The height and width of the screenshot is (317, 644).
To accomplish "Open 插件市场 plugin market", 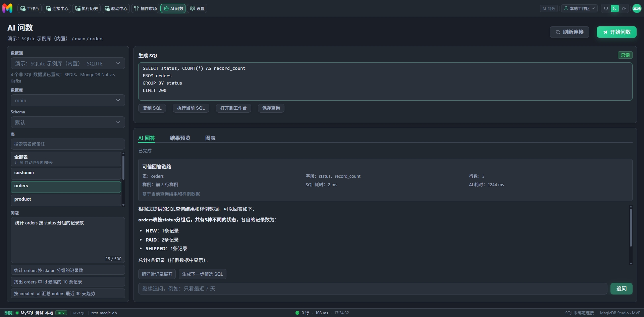I will pos(146,8).
